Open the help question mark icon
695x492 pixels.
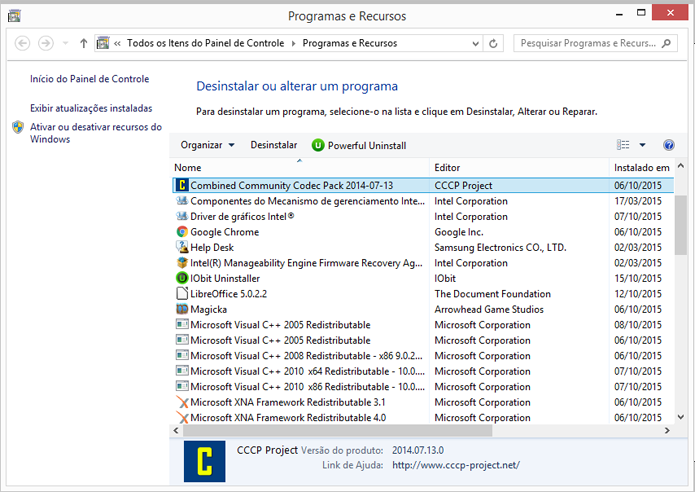(668, 145)
